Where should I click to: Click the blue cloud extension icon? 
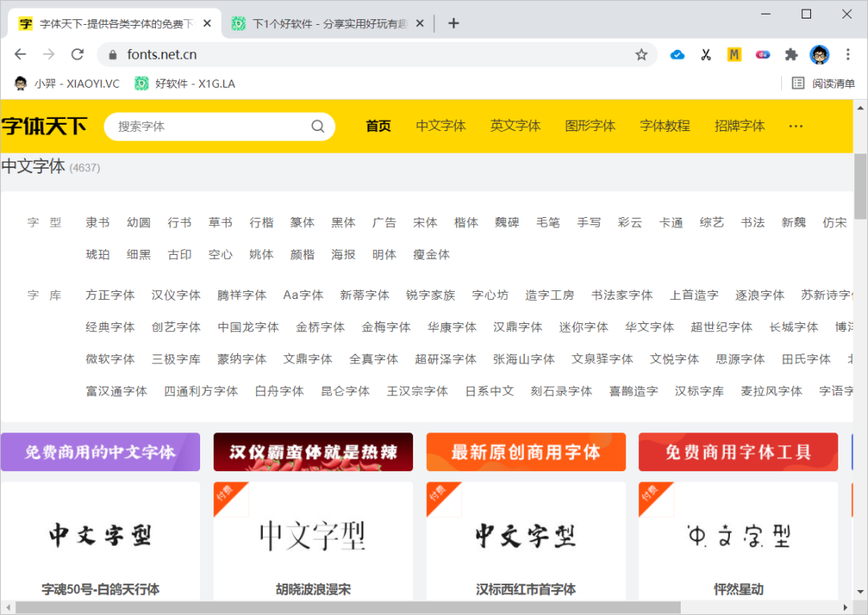[x=678, y=55]
